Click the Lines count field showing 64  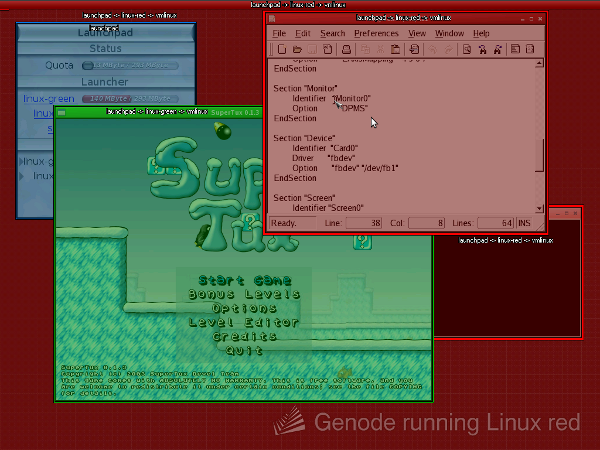coord(495,223)
